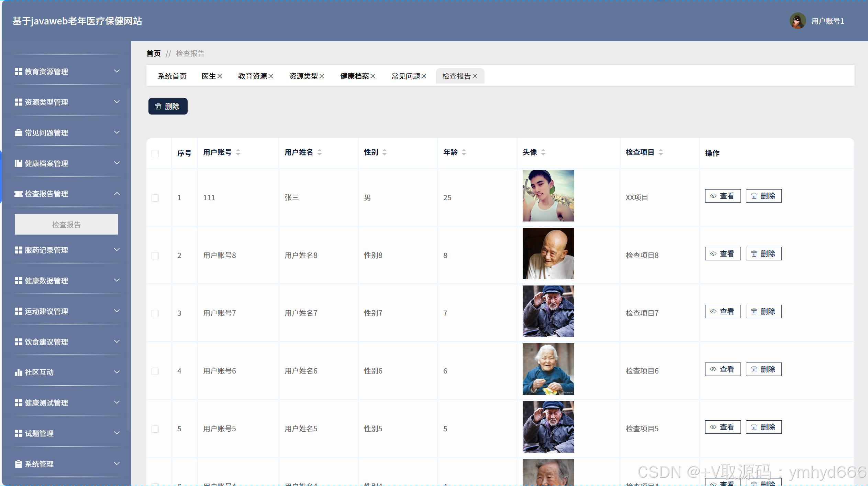Click the 常见问题管理 briefcase icon
Screen dimensions: 868x486
click(18, 133)
